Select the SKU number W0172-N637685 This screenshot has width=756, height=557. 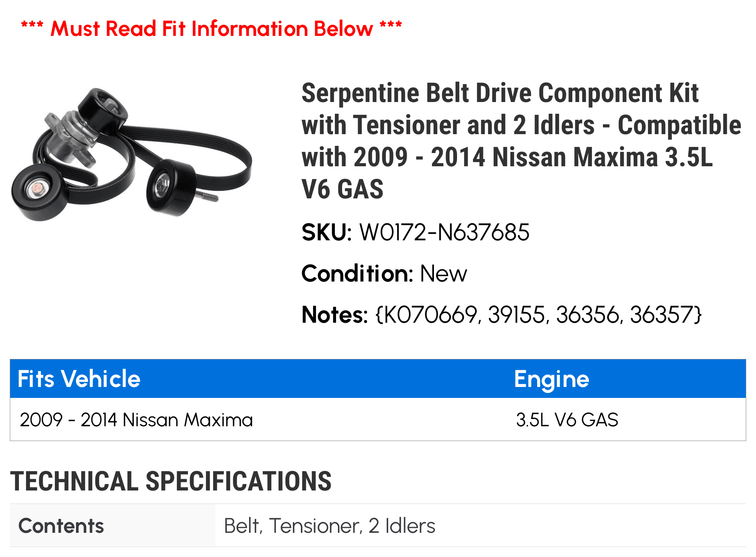[444, 232]
